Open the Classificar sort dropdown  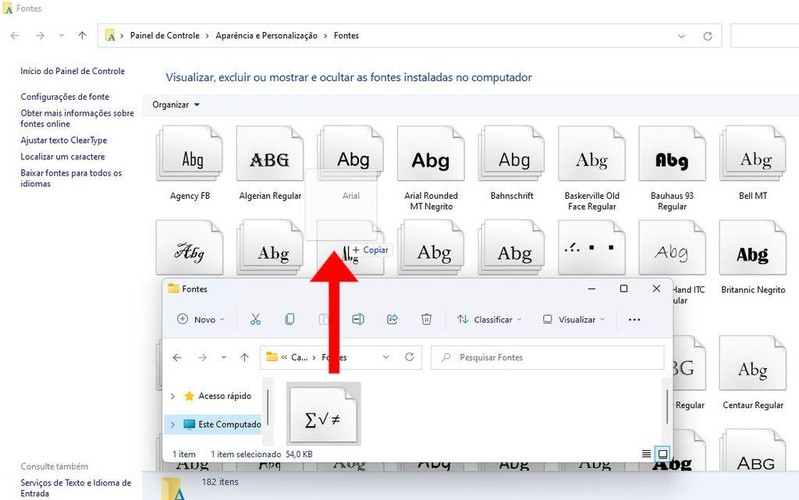(x=489, y=320)
